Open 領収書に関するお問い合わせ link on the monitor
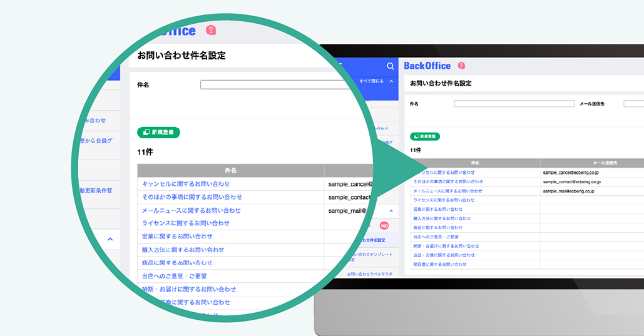 [x=439, y=265]
